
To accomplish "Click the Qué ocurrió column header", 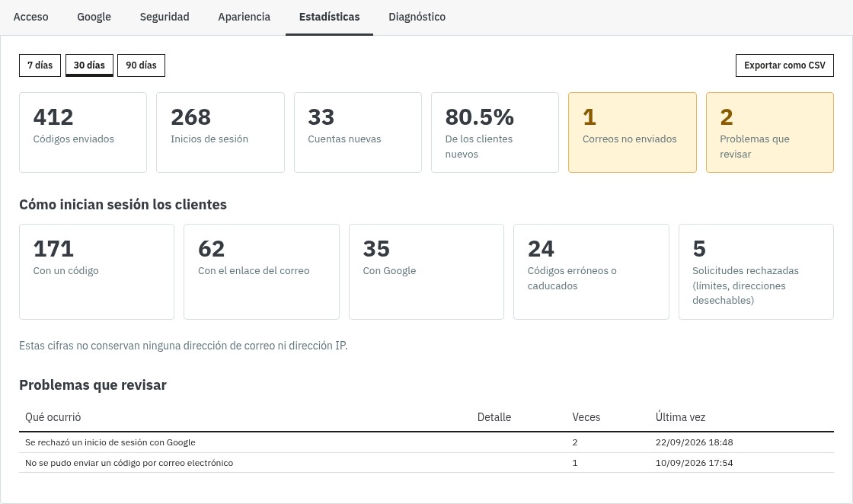I will point(53,417).
